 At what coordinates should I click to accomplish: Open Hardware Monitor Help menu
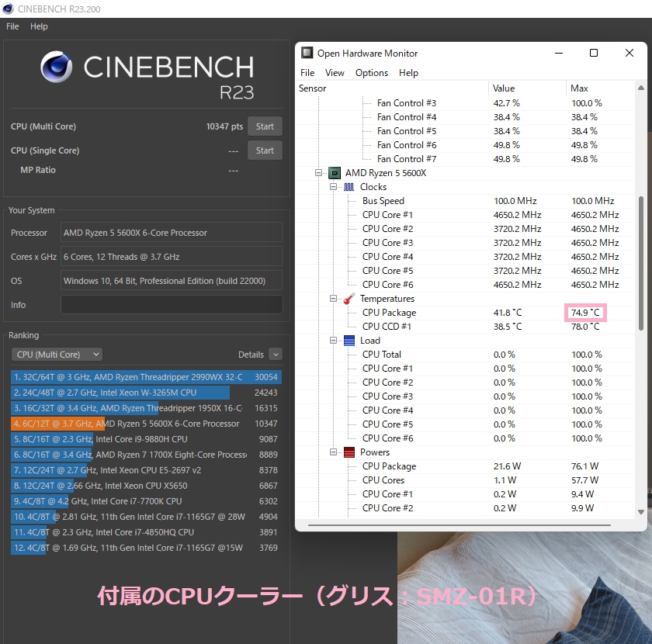pos(408,73)
